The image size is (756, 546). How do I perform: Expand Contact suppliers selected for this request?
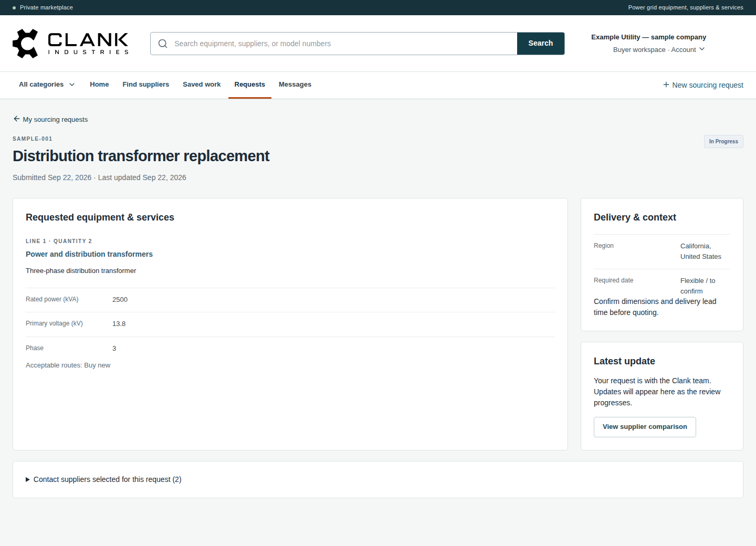pos(103,479)
